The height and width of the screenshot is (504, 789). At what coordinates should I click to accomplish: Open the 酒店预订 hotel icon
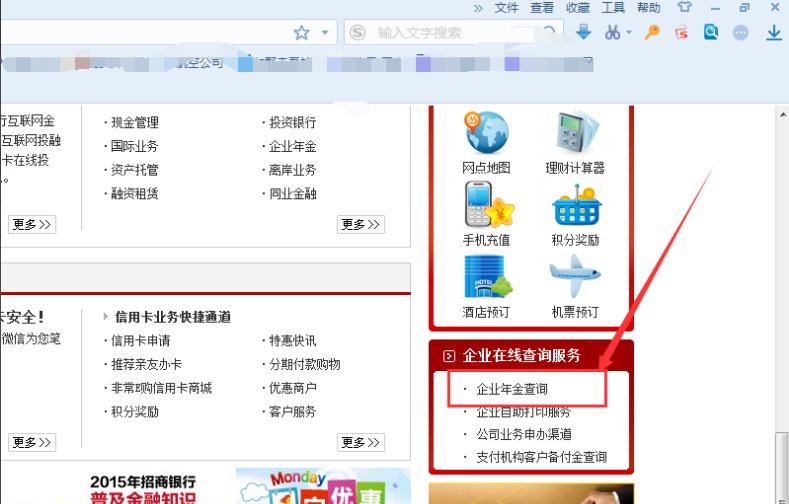click(x=488, y=277)
